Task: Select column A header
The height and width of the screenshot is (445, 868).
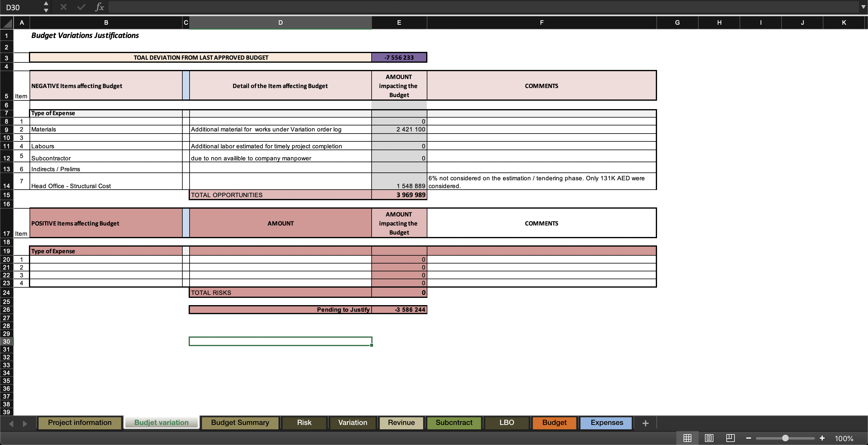Action: [22, 23]
